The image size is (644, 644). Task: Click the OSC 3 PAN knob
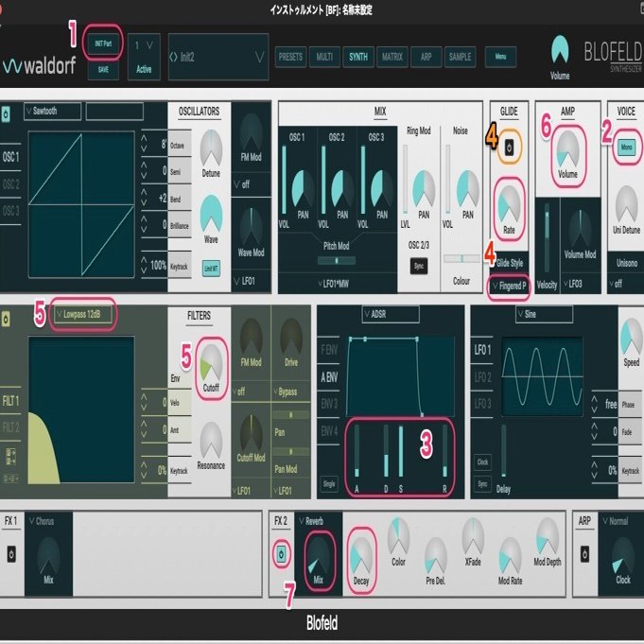tap(382, 188)
